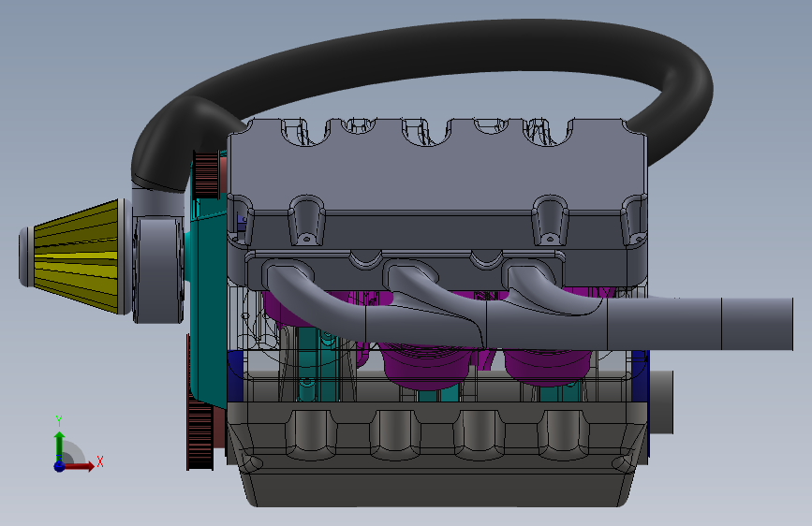
Task: Select the gray turbo compressor housing
Action: [158, 270]
